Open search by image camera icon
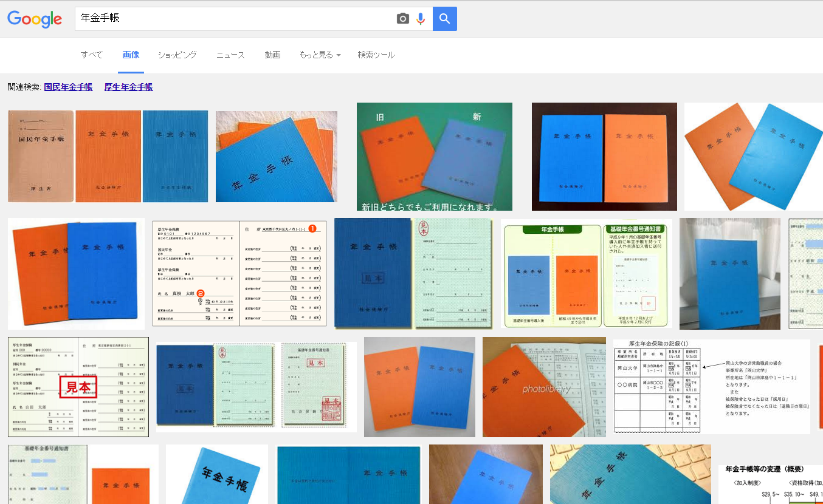Screen dimensions: 823x504 point(403,19)
